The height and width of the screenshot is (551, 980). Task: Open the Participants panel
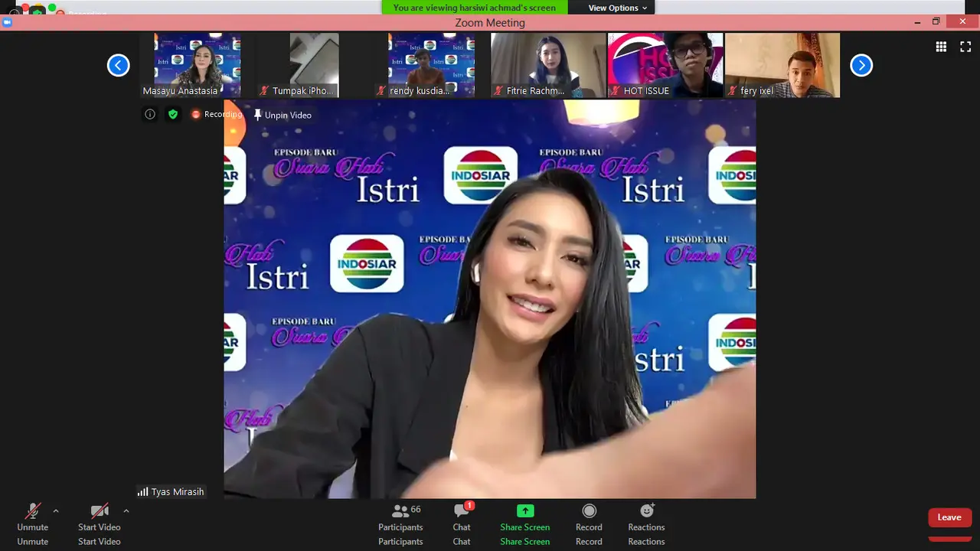click(x=400, y=517)
